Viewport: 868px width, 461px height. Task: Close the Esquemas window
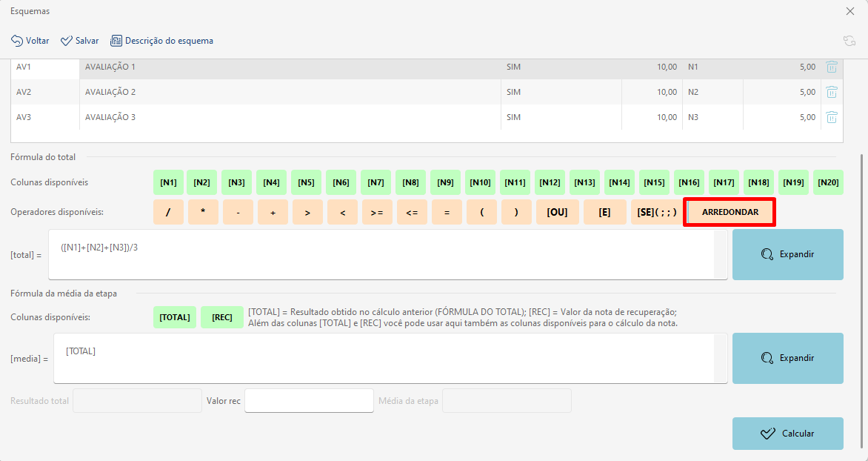coord(850,11)
